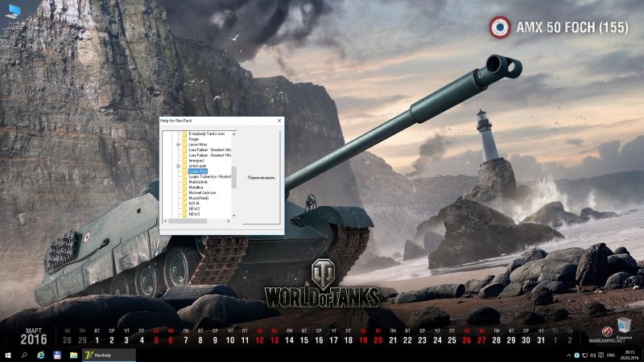Open taskbar search magnifier
The image size is (644, 362).
coord(24,355)
